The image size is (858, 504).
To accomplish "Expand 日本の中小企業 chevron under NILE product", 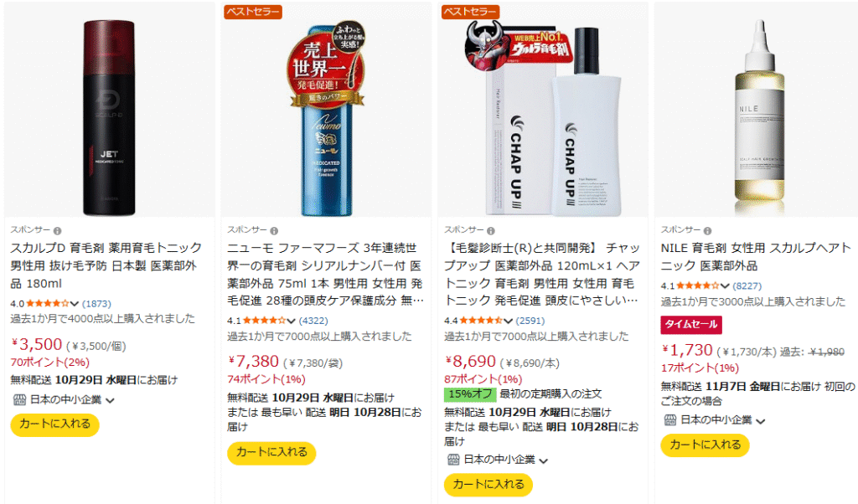I will [x=761, y=421].
